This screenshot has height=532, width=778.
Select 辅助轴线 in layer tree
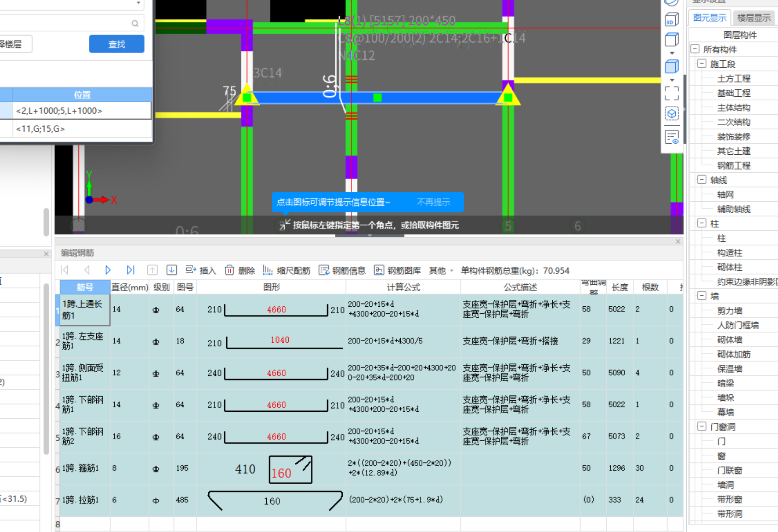[x=734, y=209]
